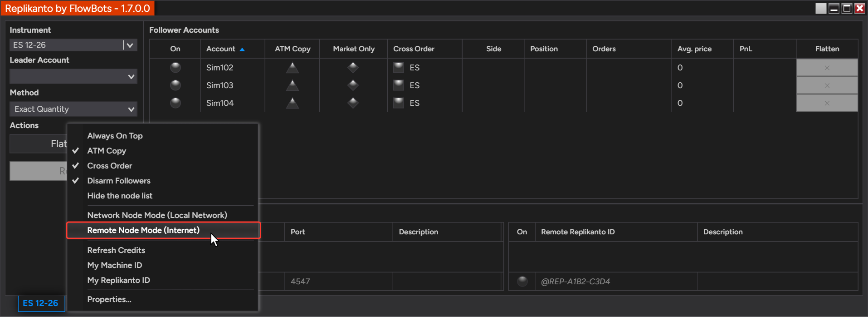Toggle Cross Order square for Sim102

399,68
